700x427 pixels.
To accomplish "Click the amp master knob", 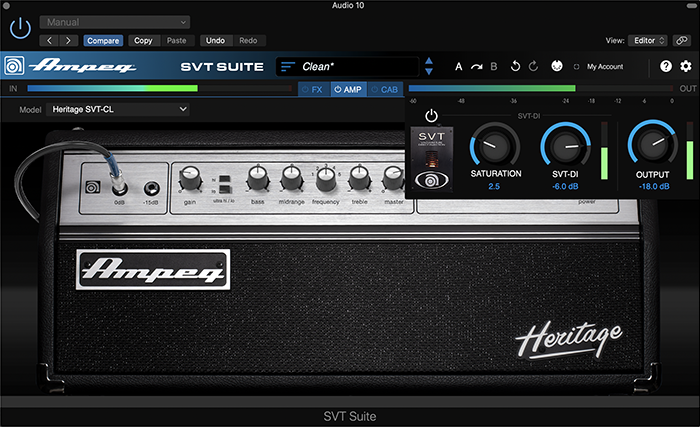I will point(393,178).
